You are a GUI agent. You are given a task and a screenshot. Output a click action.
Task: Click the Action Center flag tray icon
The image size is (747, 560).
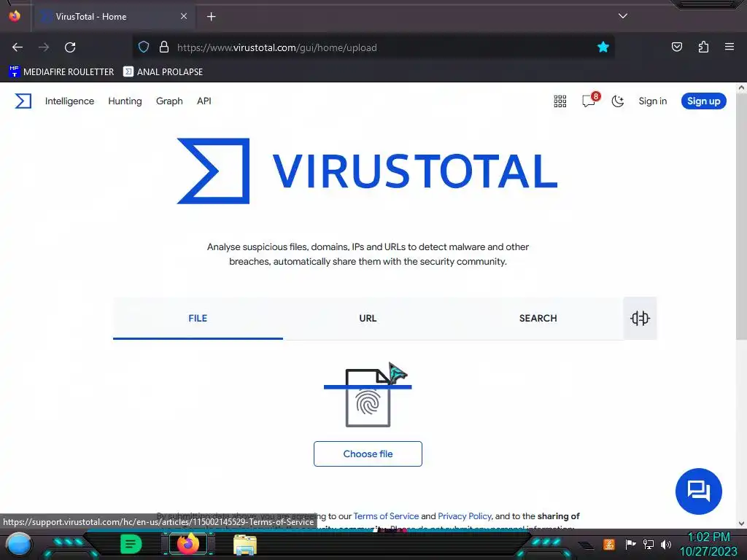(x=630, y=544)
